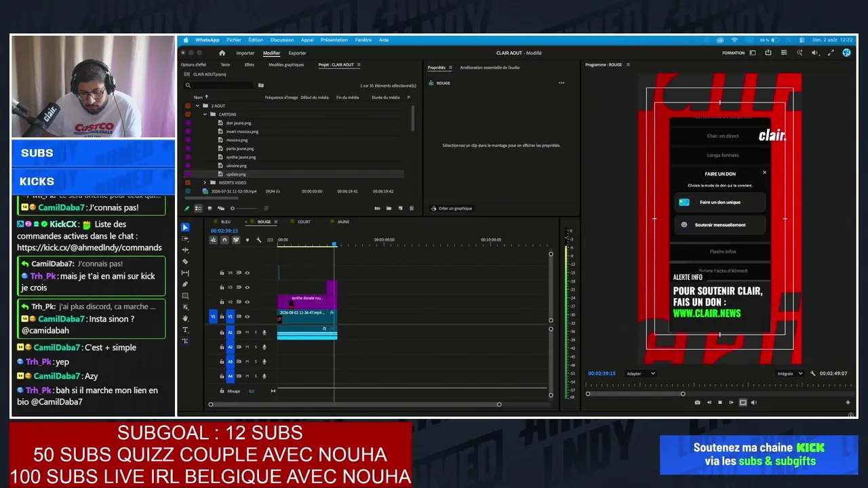The height and width of the screenshot is (488, 868).
Task: Click the FORMATION workspace label
Action: tap(734, 53)
